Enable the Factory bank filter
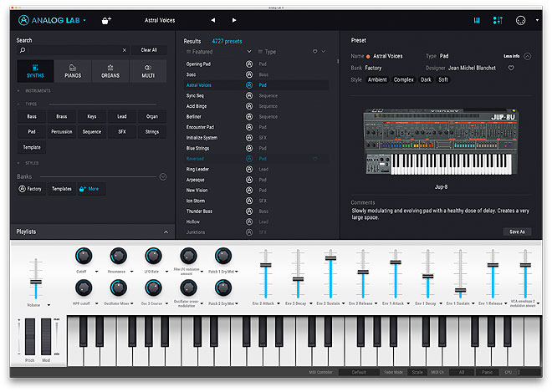552x392 pixels. point(30,189)
